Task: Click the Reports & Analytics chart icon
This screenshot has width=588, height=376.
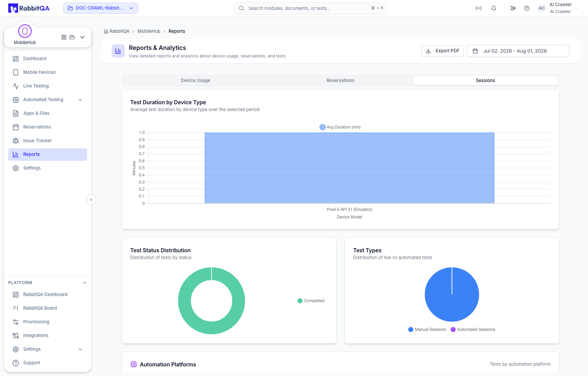Action: pos(118,51)
